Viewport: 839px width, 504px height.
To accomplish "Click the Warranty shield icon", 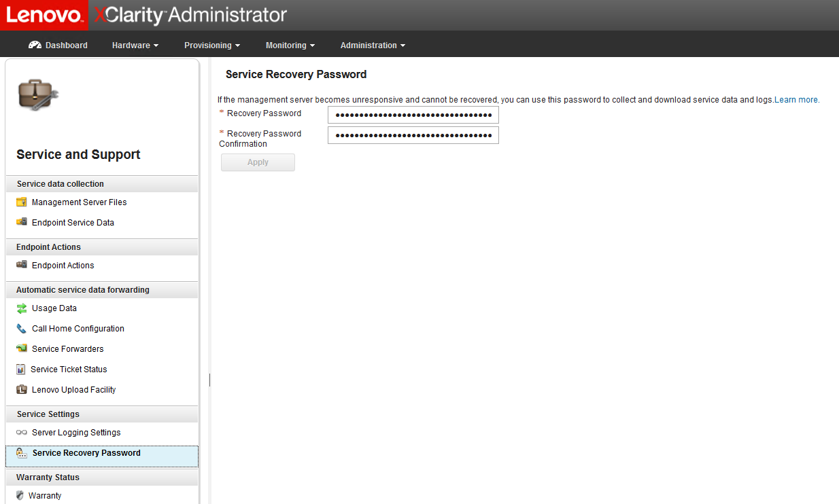I will point(20,495).
